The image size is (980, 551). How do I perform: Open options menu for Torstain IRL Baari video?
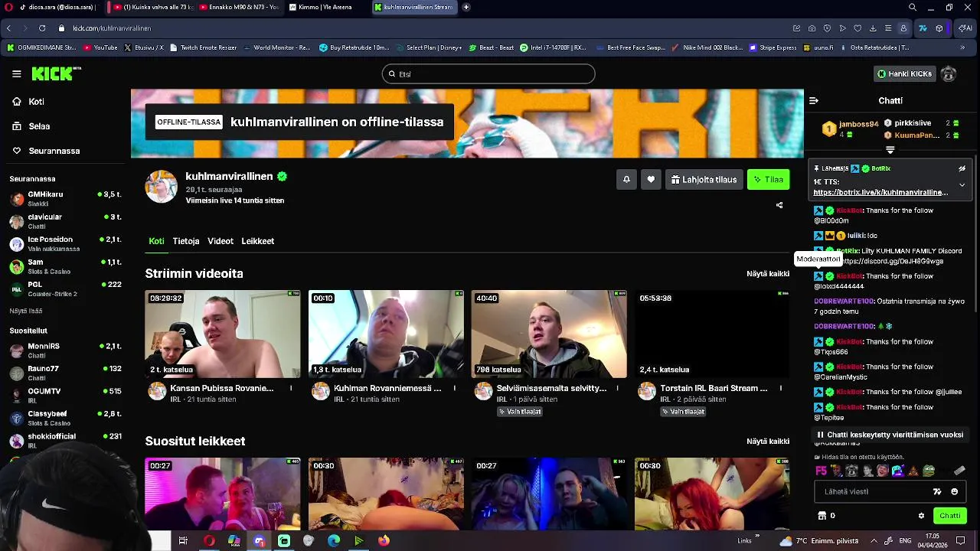pos(780,388)
